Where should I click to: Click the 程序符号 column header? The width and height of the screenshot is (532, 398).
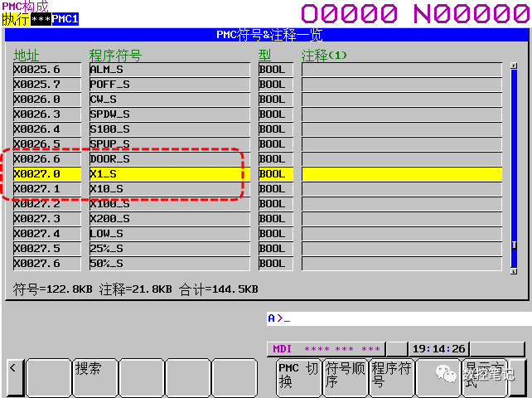[115, 56]
